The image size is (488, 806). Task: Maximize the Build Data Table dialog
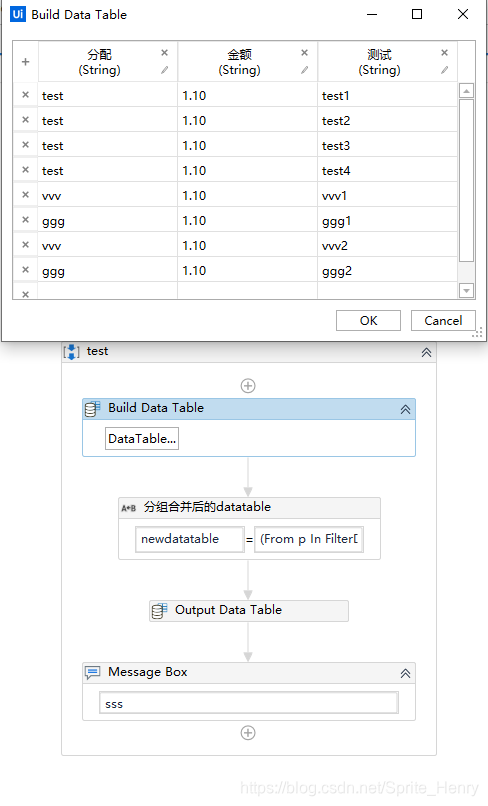[417, 14]
